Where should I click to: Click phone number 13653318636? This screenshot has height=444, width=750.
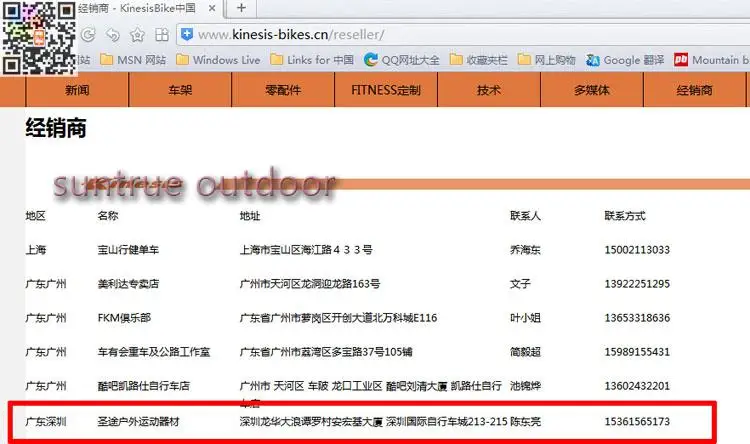pos(637,318)
